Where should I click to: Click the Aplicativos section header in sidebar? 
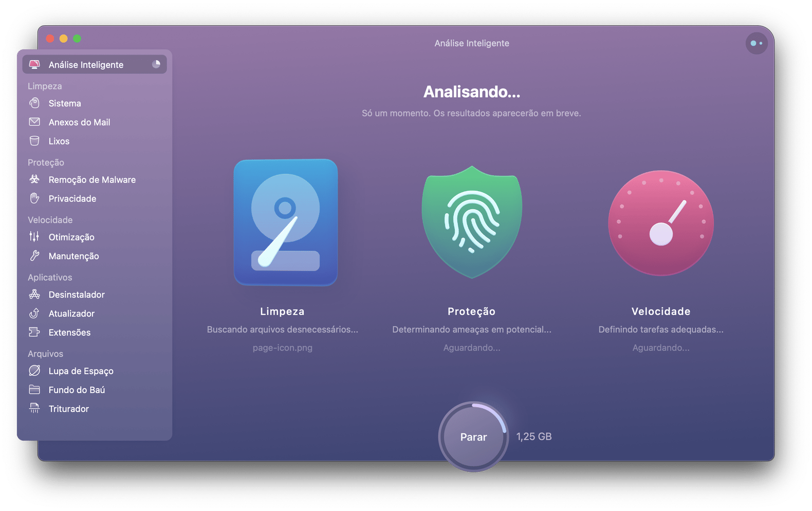tap(50, 277)
